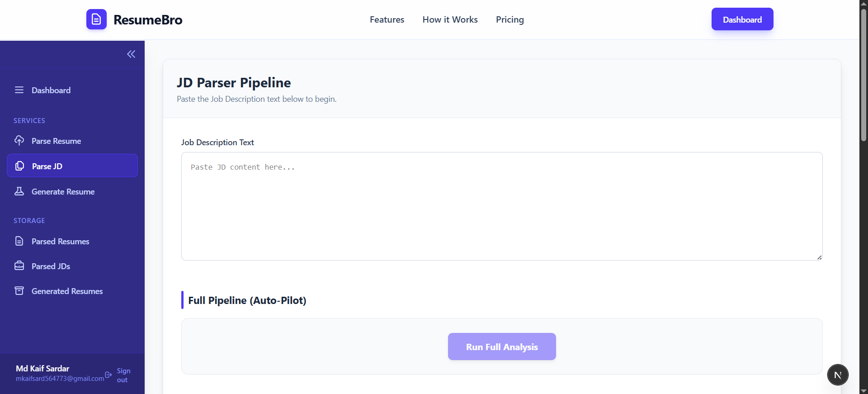Click the Generate Resume flask icon

click(x=19, y=191)
